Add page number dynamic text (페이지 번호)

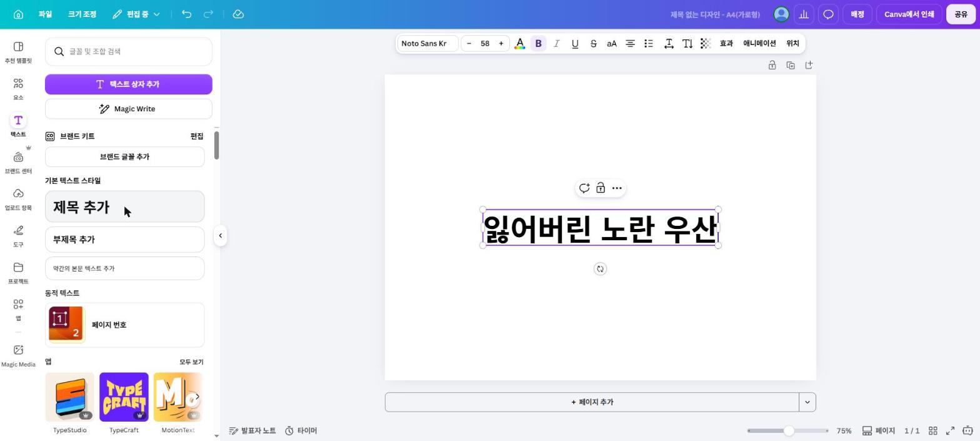[125, 325]
